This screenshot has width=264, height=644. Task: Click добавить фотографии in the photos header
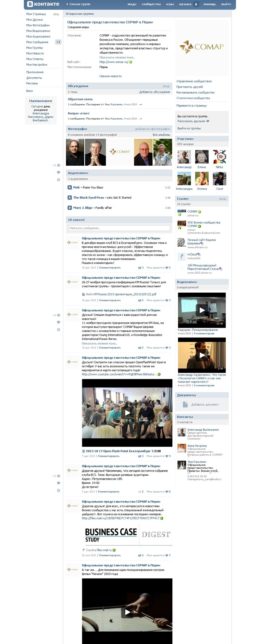(152, 129)
